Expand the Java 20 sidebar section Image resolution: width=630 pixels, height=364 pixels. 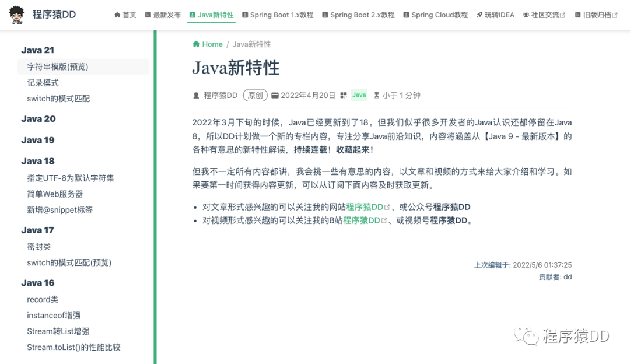click(x=38, y=119)
